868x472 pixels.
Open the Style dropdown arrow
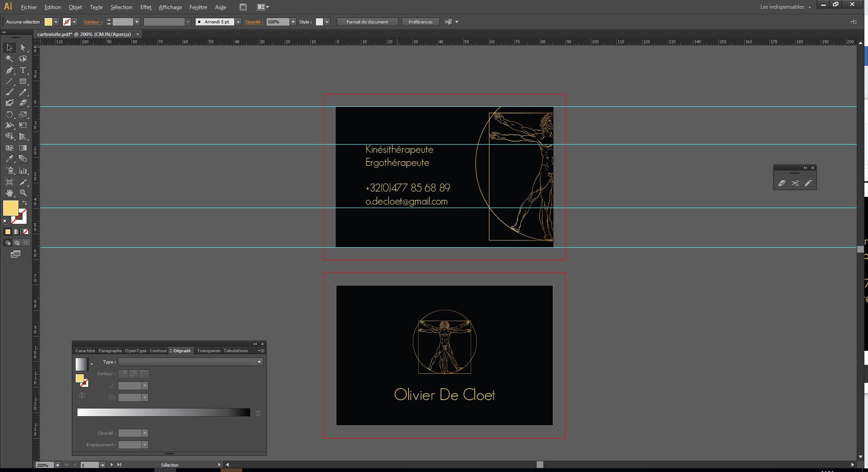pyautogui.click(x=327, y=22)
